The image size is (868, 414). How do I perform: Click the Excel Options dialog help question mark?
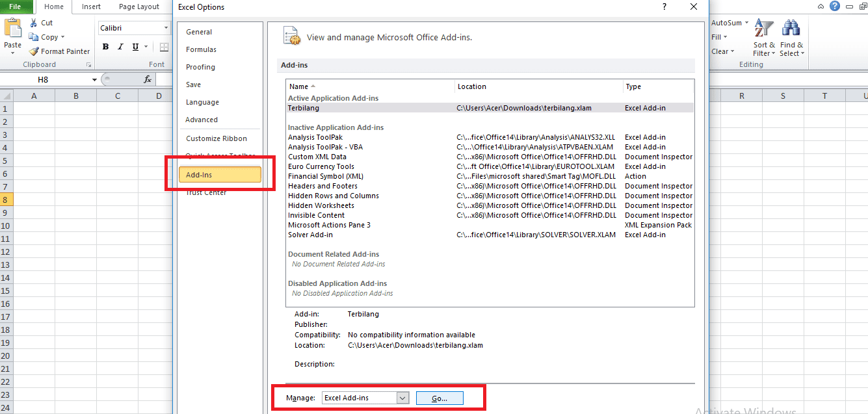[664, 6]
